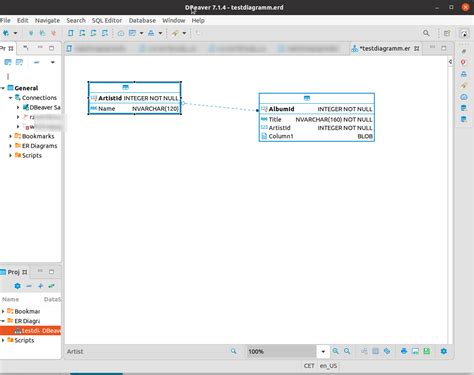Click the Artist search field below the diagram
Viewport: 474px width, 375px height.
pyautogui.click(x=148, y=351)
